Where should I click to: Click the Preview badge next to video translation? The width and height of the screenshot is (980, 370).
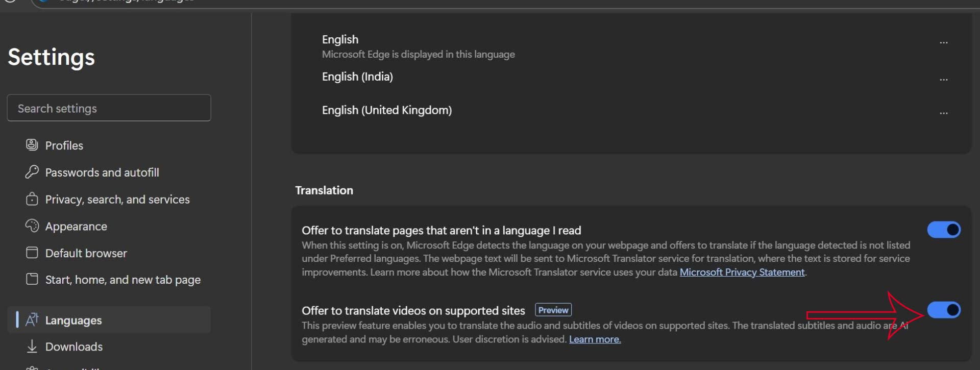pyautogui.click(x=553, y=310)
